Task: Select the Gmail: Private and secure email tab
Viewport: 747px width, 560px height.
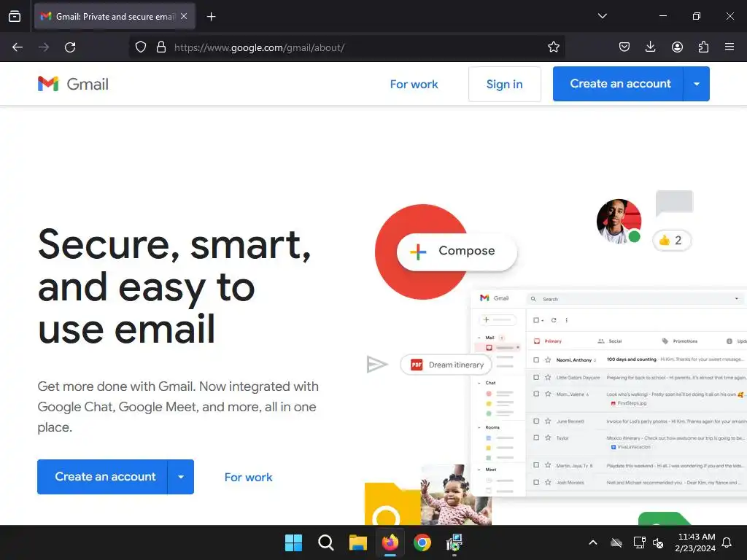Action: 115,16
